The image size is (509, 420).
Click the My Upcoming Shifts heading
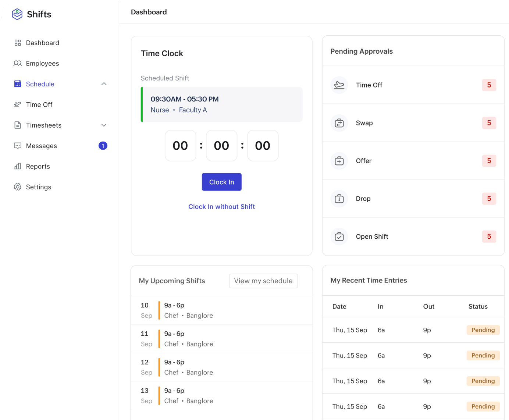[172, 281]
